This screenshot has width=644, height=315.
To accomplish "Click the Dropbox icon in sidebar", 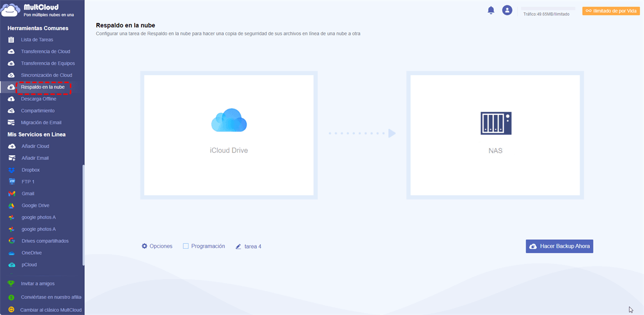I will 11,170.
